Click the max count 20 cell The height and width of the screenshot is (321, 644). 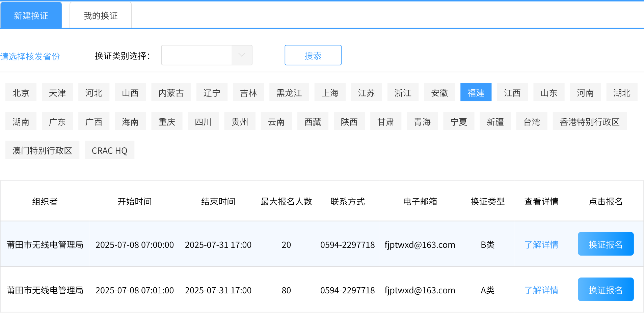286,244
